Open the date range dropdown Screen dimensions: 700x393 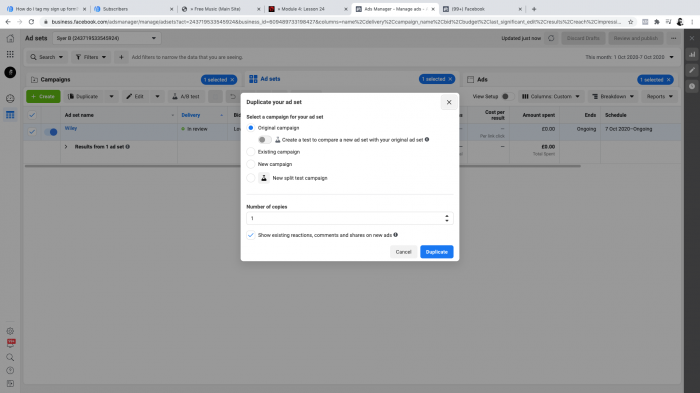point(629,57)
